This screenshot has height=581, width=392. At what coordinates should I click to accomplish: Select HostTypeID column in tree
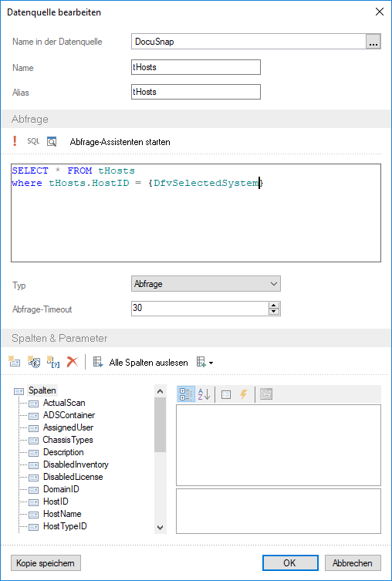coord(66,526)
